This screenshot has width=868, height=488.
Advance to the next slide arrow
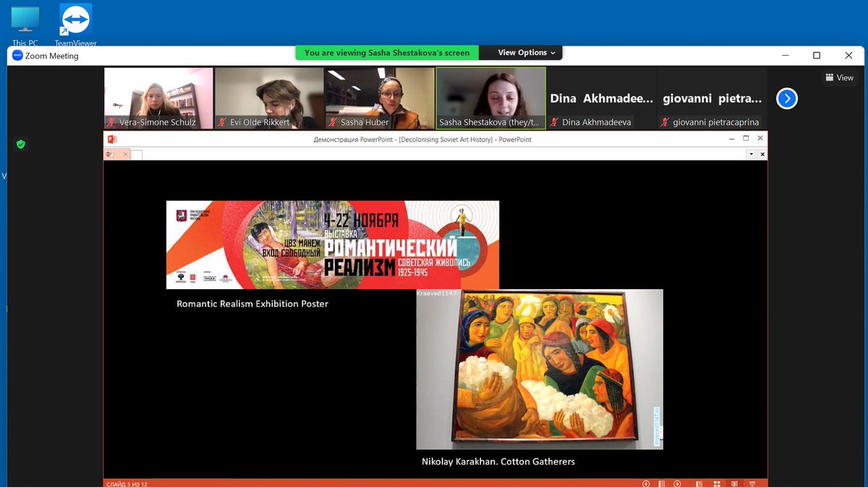coord(677,483)
